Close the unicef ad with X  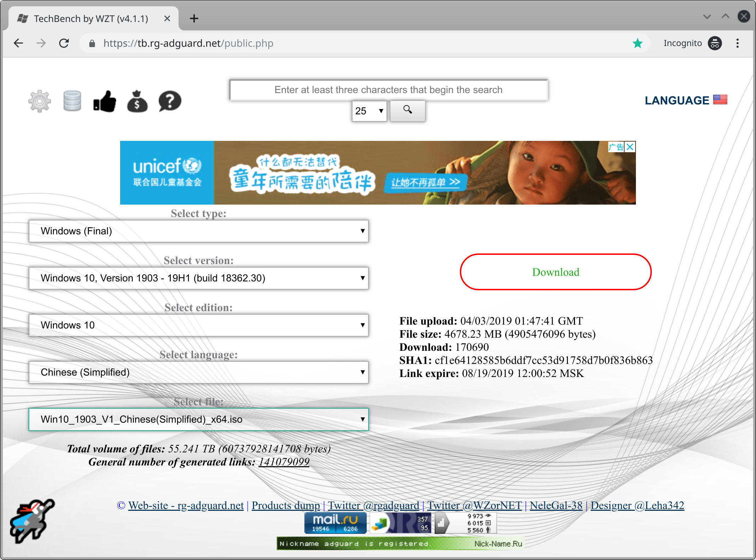tap(630, 147)
